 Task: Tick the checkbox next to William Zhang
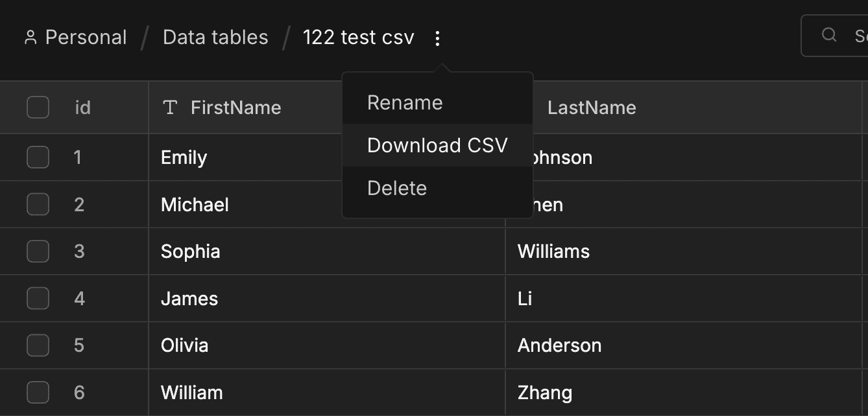(38, 392)
